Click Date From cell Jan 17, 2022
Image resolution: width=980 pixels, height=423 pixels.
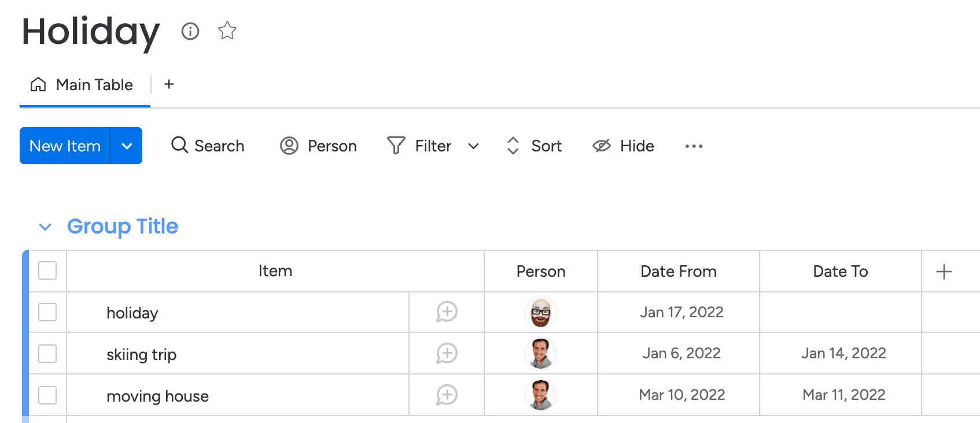679,312
